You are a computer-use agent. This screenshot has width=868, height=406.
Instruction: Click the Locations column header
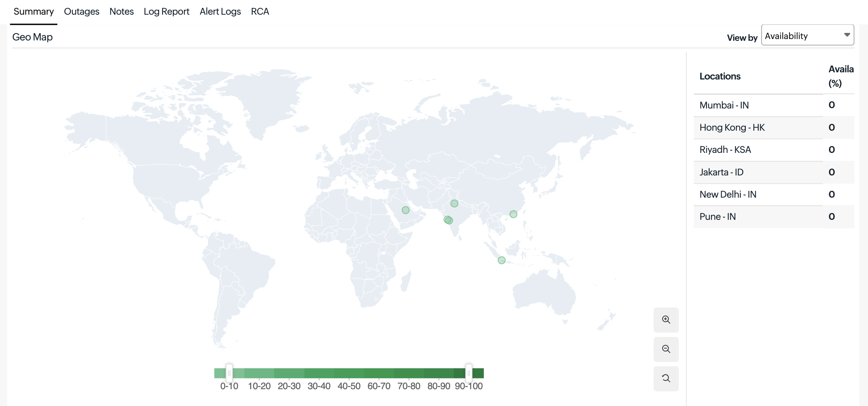pos(720,76)
